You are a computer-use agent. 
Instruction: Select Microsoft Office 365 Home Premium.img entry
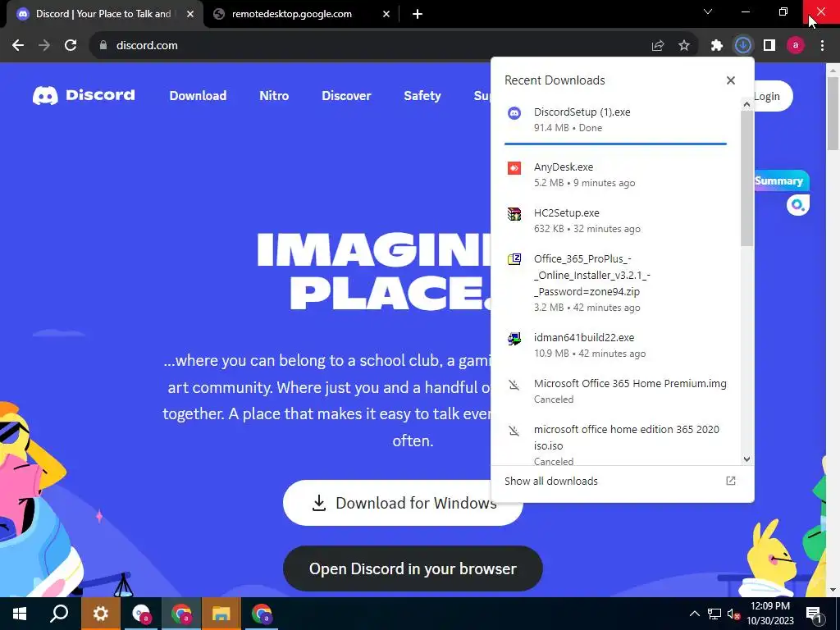[x=615, y=391]
